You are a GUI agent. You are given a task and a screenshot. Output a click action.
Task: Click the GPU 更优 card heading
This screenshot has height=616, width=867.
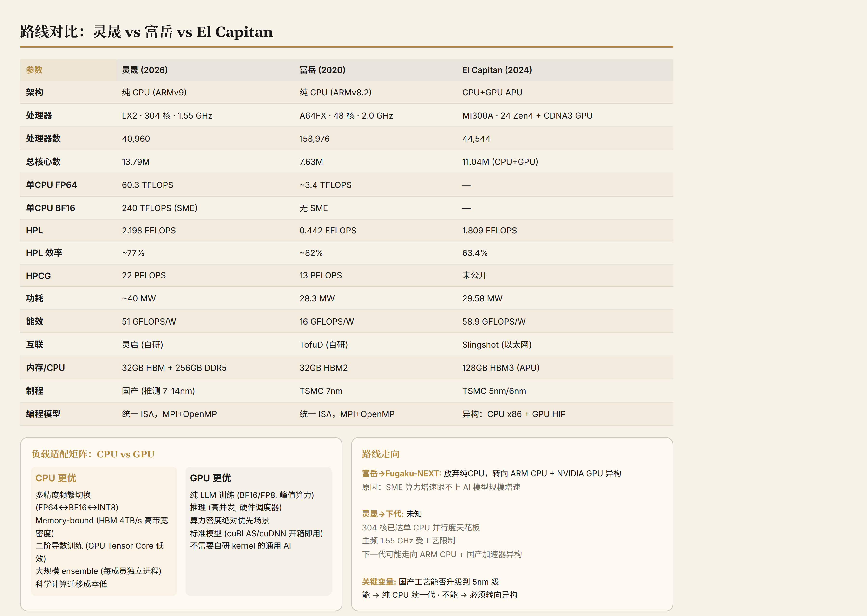[x=210, y=478]
